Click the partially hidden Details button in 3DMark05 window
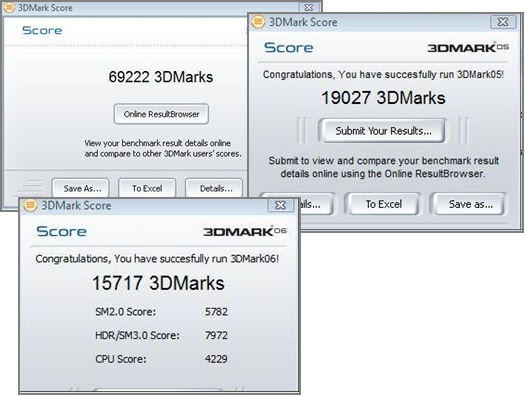The image size is (525, 396). (316, 204)
